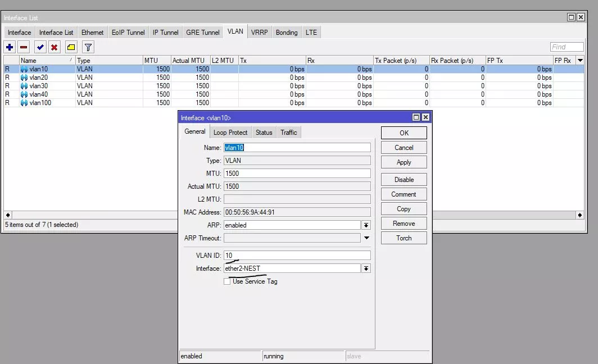
Task: Click the VLAN ID input field
Action: click(x=297, y=256)
